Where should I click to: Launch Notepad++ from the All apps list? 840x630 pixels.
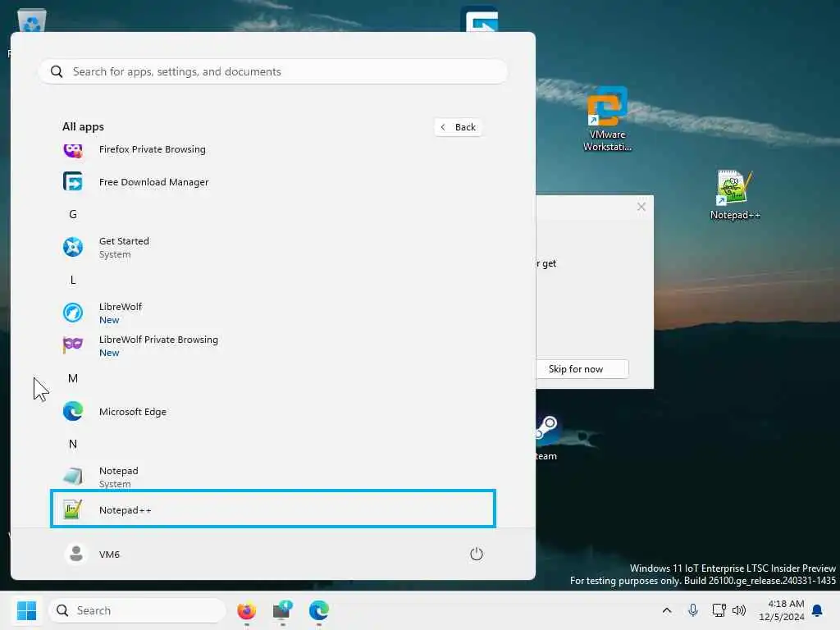[x=273, y=509]
